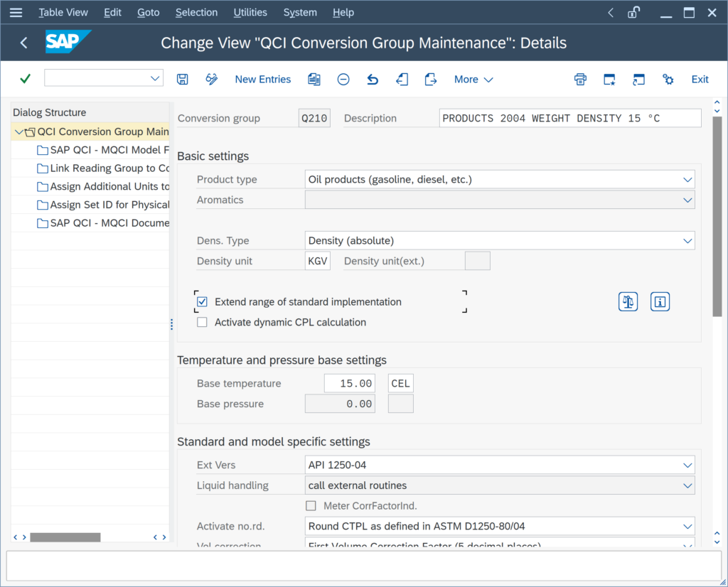This screenshot has width=728, height=587.
Task: Click the Dialog Structure header text
Action: pos(50,112)
